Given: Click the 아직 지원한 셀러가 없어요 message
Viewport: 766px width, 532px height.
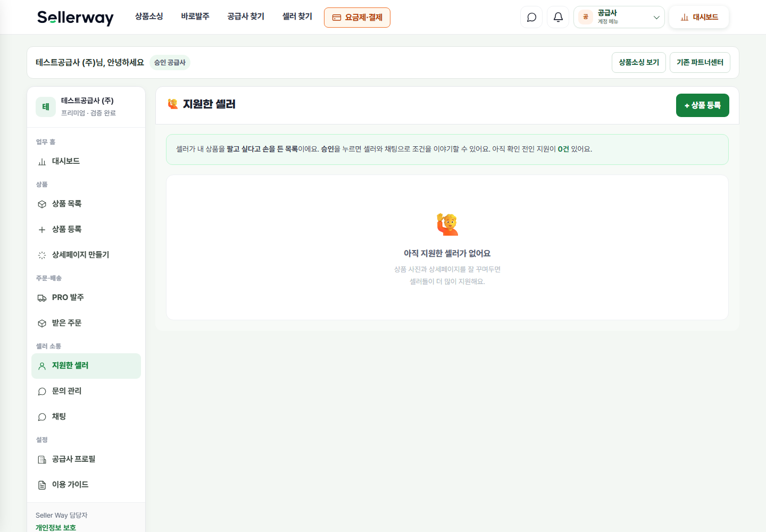Looking at the screenshot, I should (447, 253).
